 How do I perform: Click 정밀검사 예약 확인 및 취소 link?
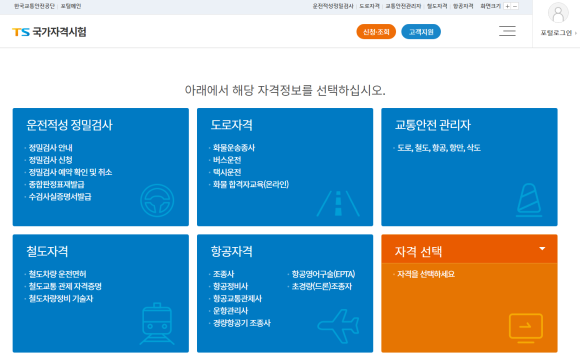tap(70, 172)
